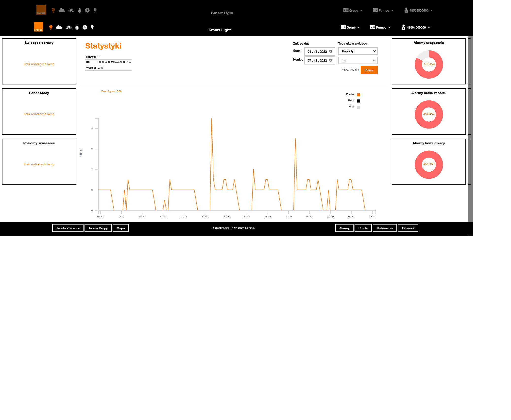This screenshot has width=511, height=420.
Task: Click the dimmed water drop icon in the top bar
Action: point(80,10)
